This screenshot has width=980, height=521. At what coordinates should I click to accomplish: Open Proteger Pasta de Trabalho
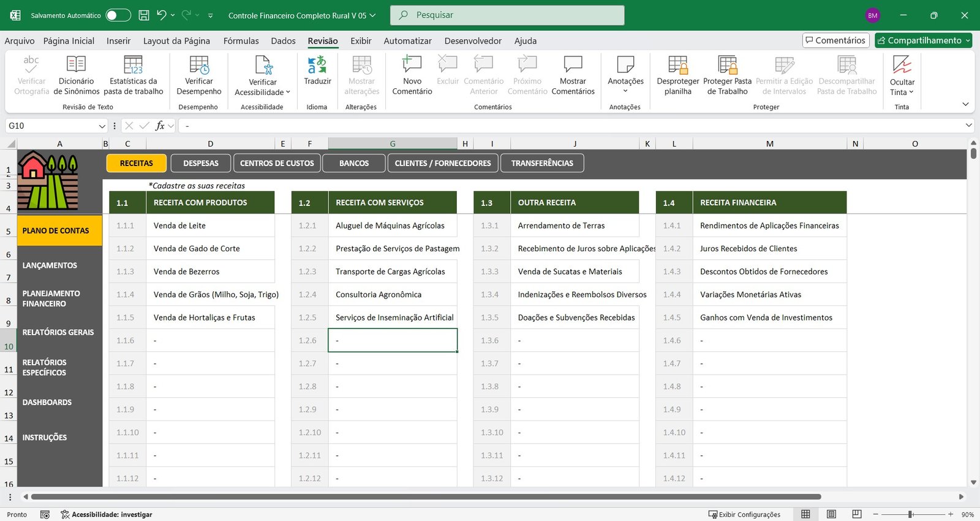coord(727,65)
